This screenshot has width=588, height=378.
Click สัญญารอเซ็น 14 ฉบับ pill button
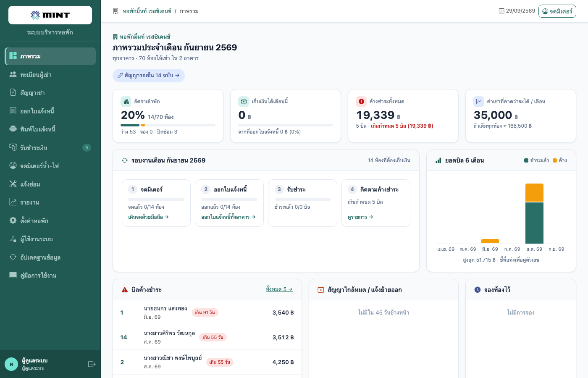[x=149, y=76]
